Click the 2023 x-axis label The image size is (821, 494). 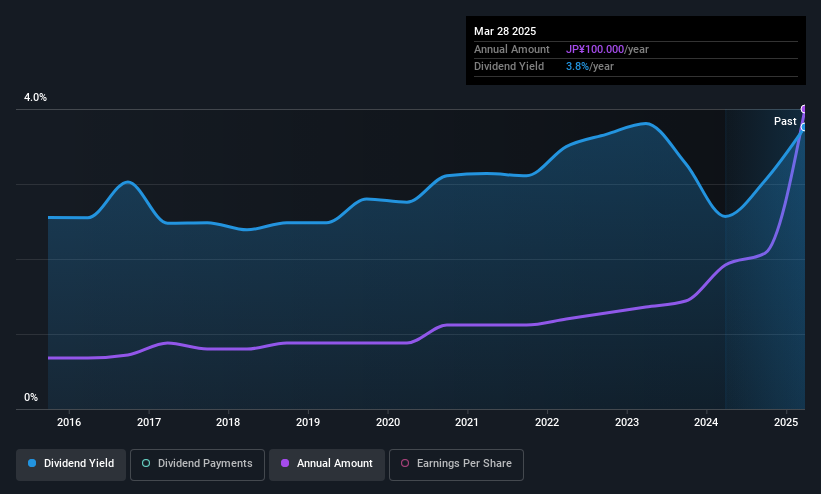click(x=627, y=422)
